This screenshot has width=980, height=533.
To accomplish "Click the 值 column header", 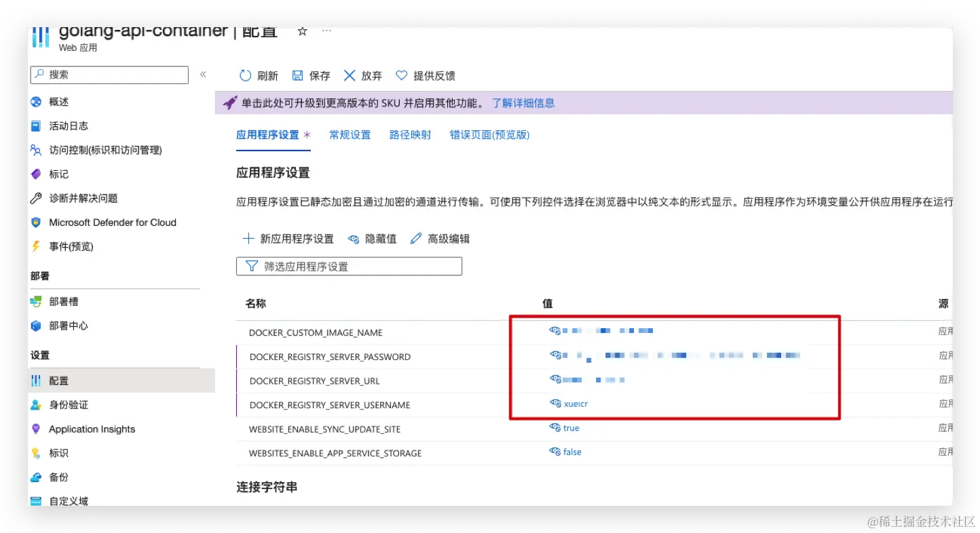I will (x=548, y=304).
